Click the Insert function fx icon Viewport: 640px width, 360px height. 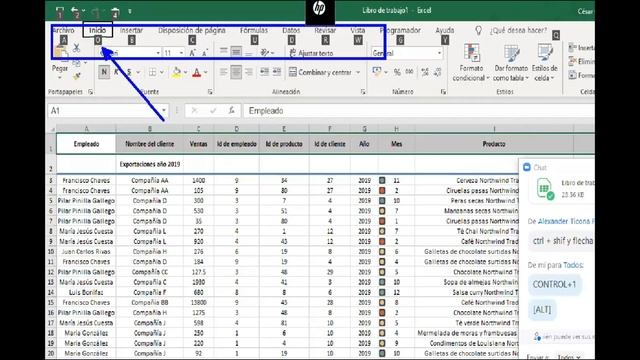231,111
